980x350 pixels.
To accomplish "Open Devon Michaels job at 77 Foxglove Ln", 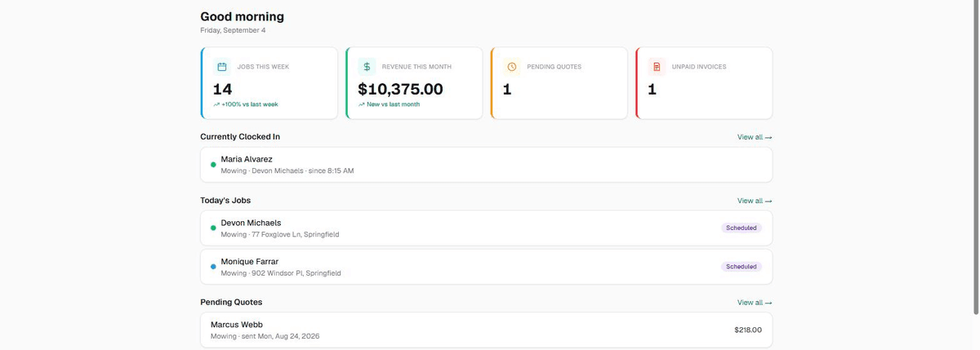I will [x=487, y=228].
